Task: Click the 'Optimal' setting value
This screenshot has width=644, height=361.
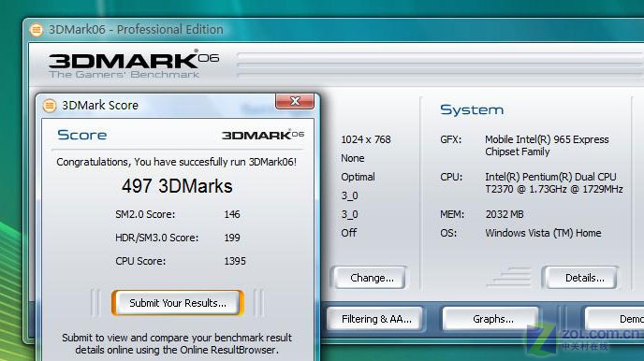Action: coord(358,177)
